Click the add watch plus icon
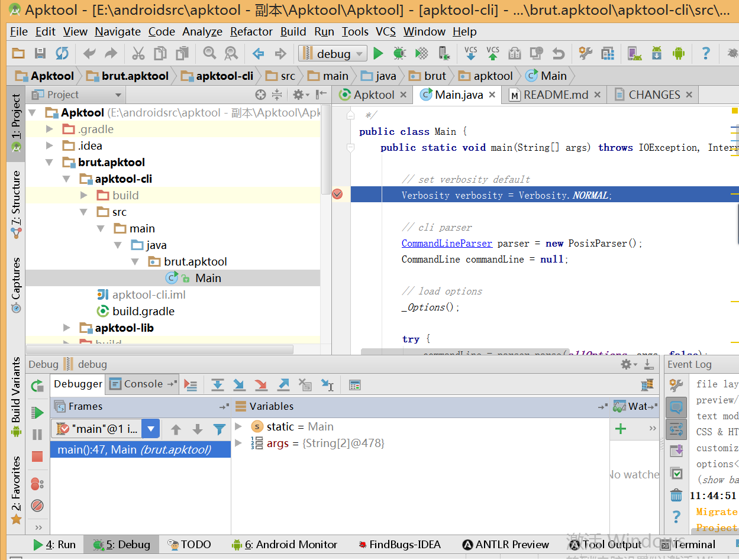Viewport: 739px width, 560px height. (621, 429)
